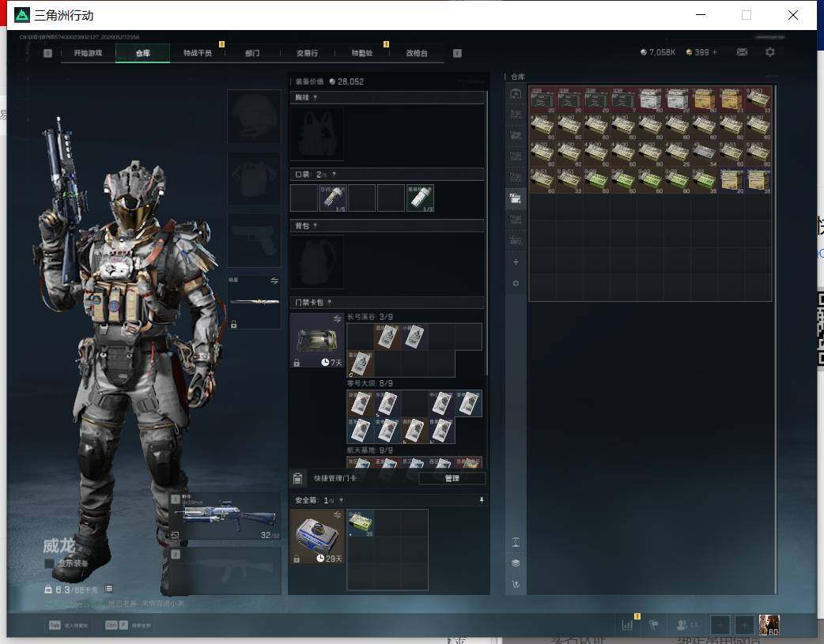
Task: Select primary weapon 野牛 slot
Action: pos(225,516)
